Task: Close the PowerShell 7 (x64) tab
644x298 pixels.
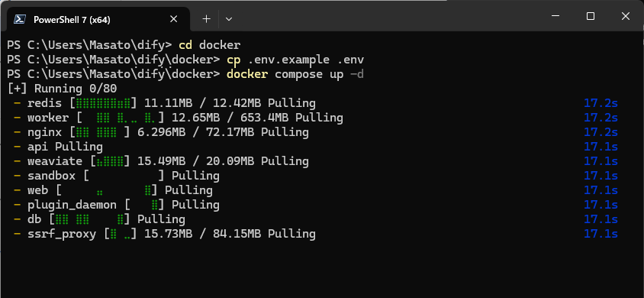Action: pos(174,19)
